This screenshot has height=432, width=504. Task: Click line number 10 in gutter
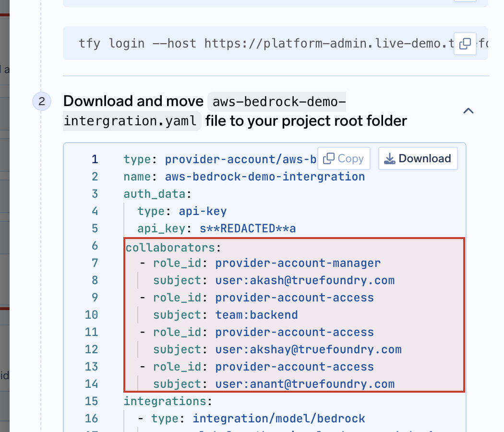91,315
